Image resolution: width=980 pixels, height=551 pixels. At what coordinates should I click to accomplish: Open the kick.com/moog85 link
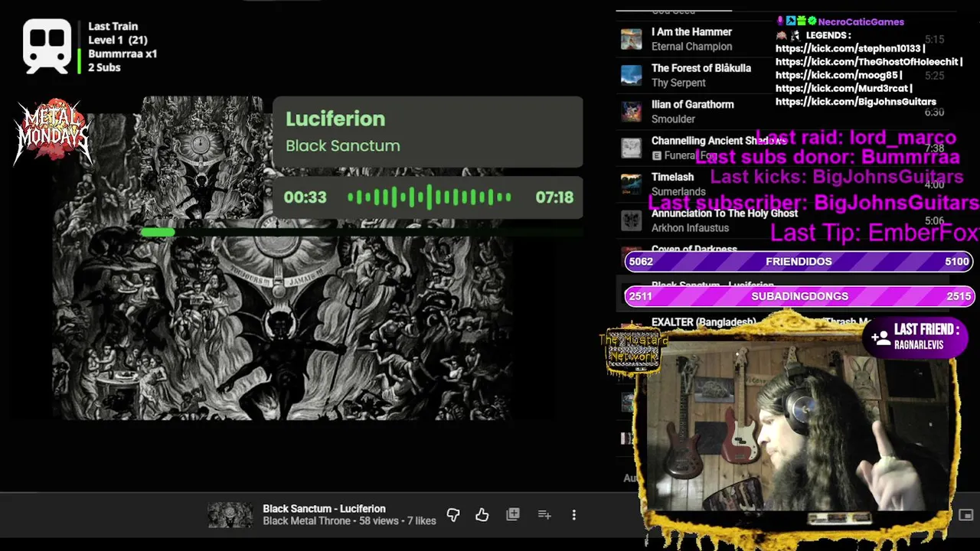(837, 75)
